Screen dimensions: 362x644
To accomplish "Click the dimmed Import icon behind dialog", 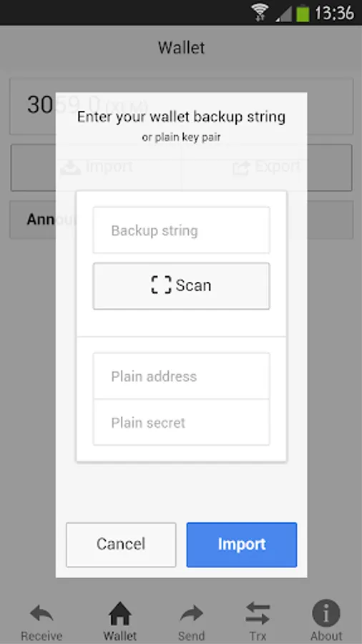I will click(x=71, y=167).
